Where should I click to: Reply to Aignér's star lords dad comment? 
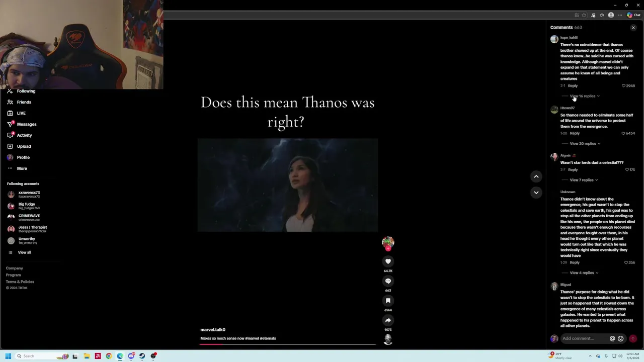tap(573, 170)
